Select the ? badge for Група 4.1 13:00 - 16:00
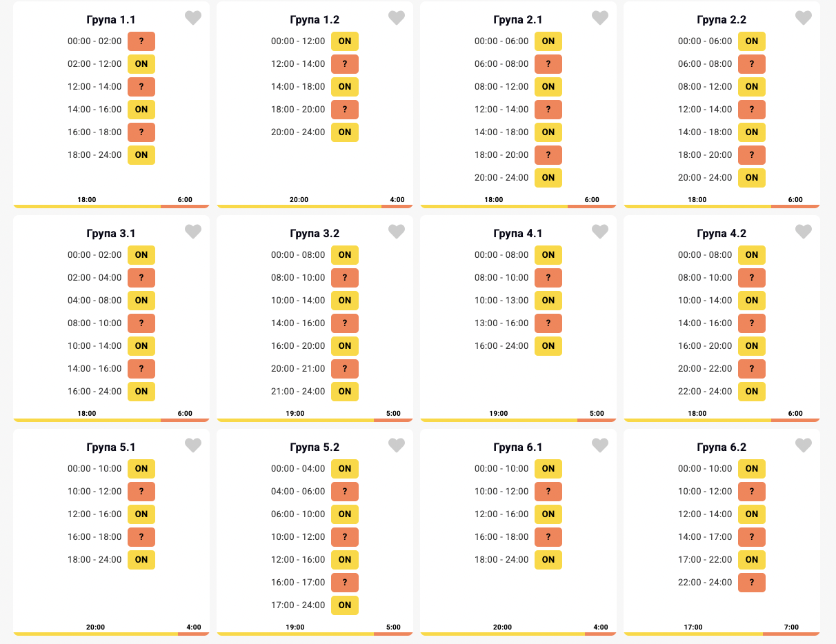Screen dimensions: 836x644 (x=548, y=323)
